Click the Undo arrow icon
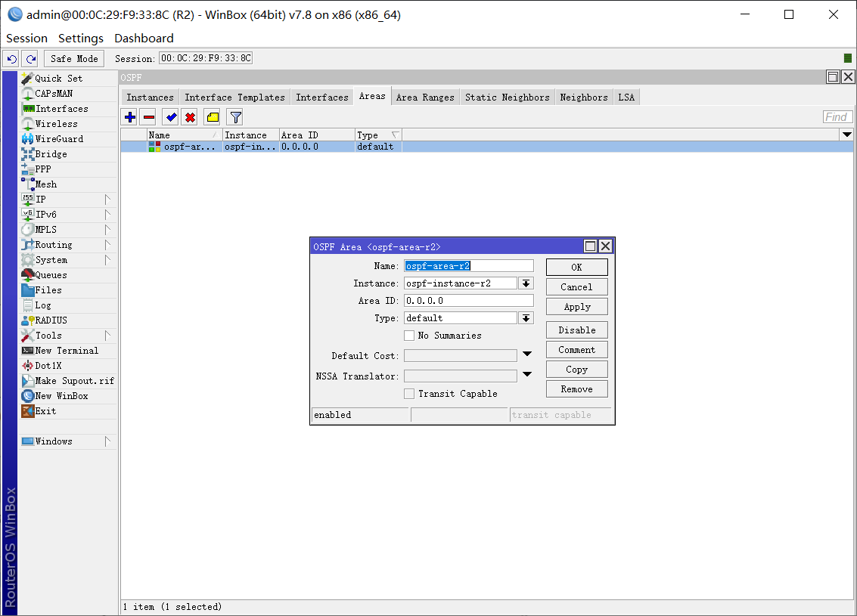Viewport: 857px width, 616px height. [x=12, y=58]
